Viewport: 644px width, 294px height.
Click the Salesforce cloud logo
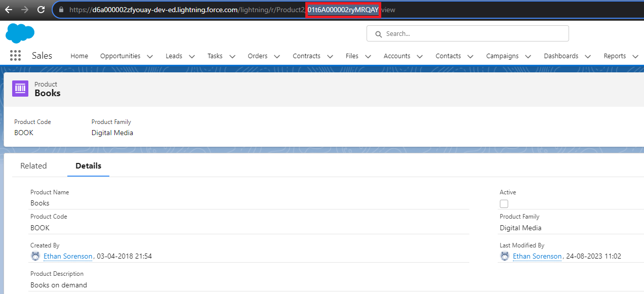coord(20,33)
